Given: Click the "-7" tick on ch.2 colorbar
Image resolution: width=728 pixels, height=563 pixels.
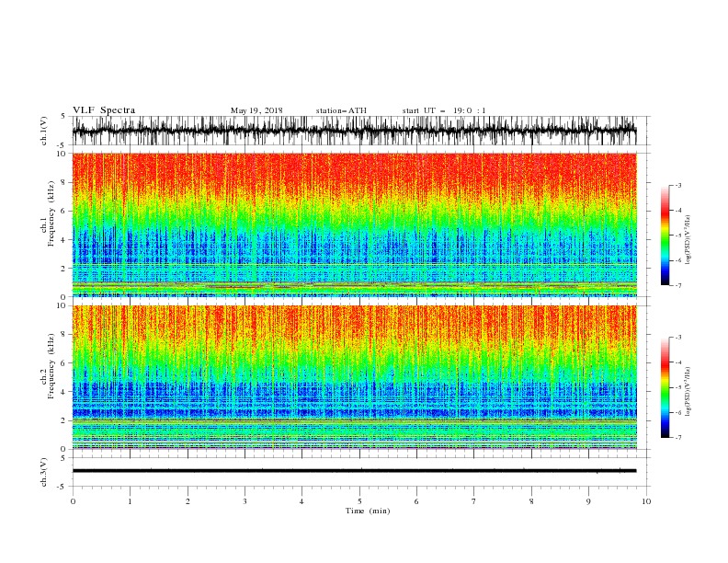Looking at the screenshot, I should click(x=677, y=437).
